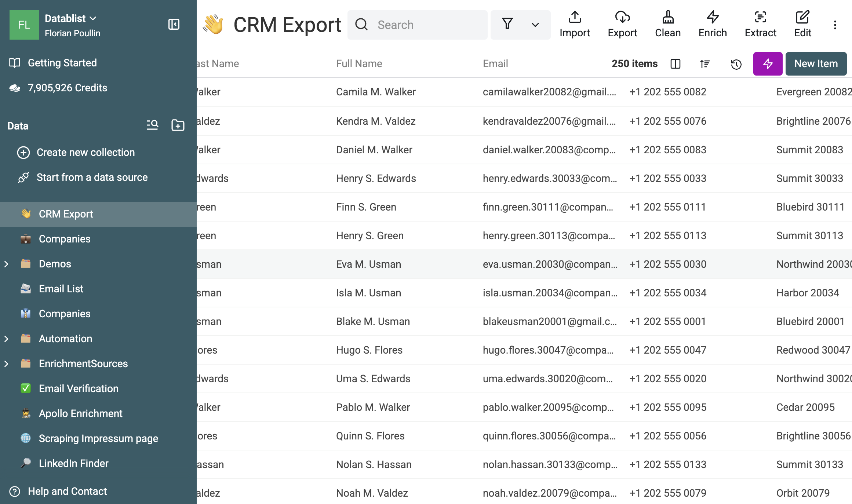Screen dimensions: 852x504
Task: Click the New Item button
Action: tap(816, 64)
